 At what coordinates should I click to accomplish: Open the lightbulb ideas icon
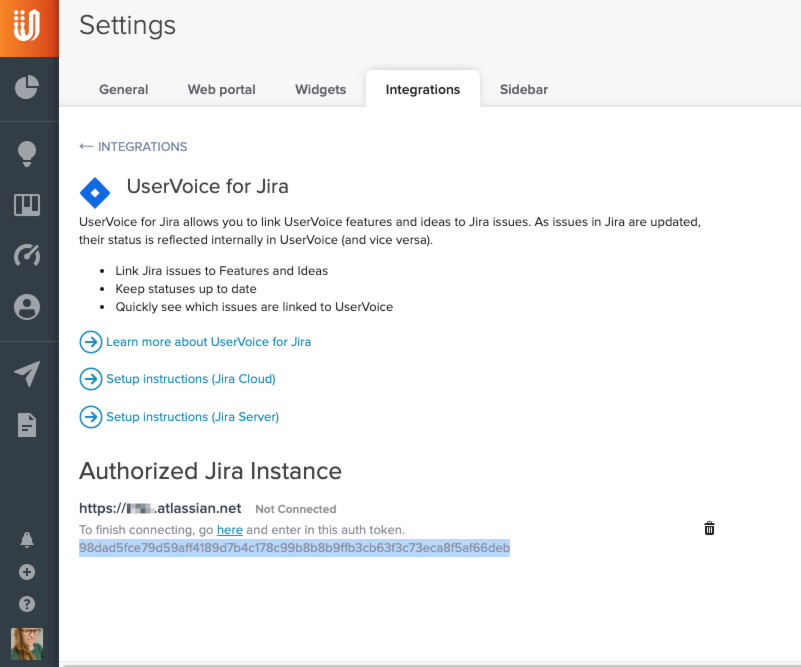pos(27,153)
